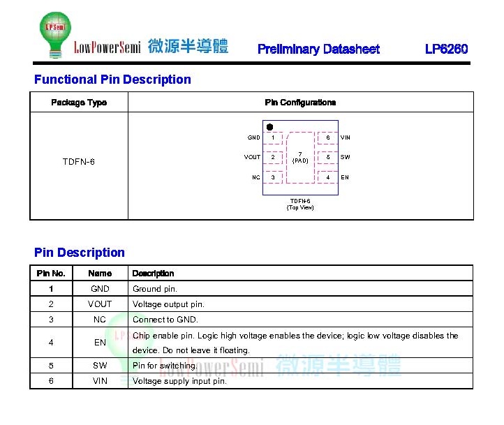Viewport: 504px width, 425px height.
Task: Click the LP6260 part number
Action: click(x=446, y=49)
